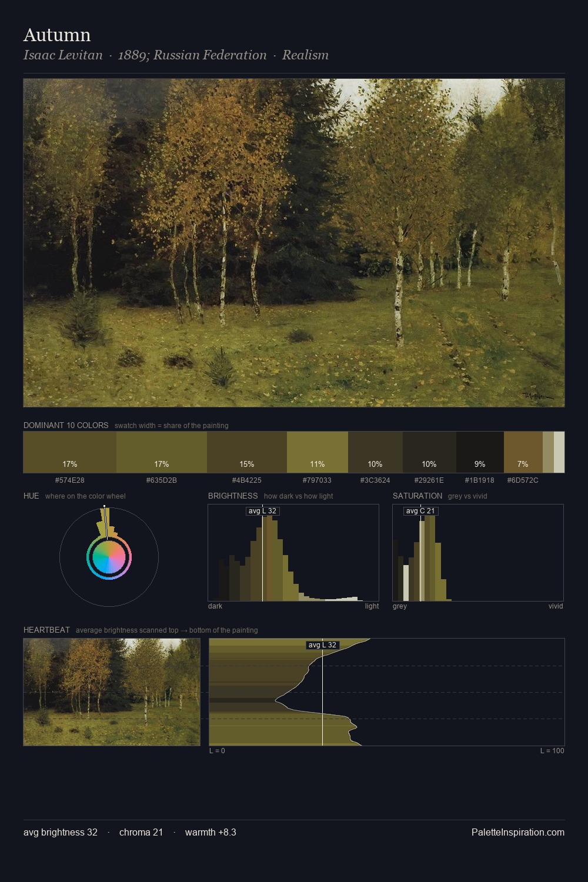This screenshot has height=882, width=588.
Task: Click the hex code label '#574E28'
Action: [70, 480]
